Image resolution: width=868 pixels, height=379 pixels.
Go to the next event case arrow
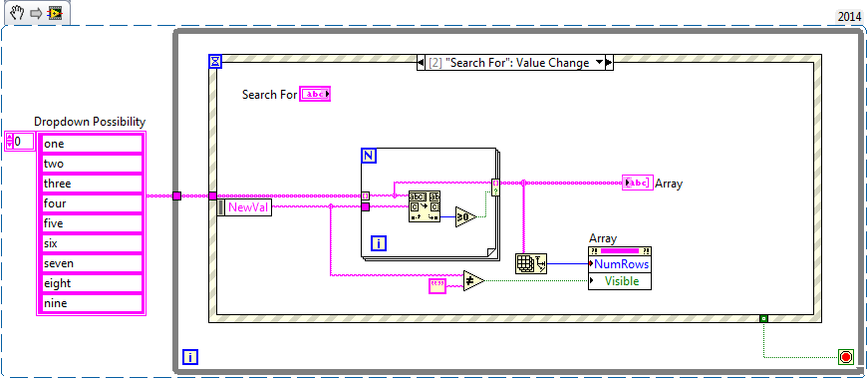click(x=609, y=63)
